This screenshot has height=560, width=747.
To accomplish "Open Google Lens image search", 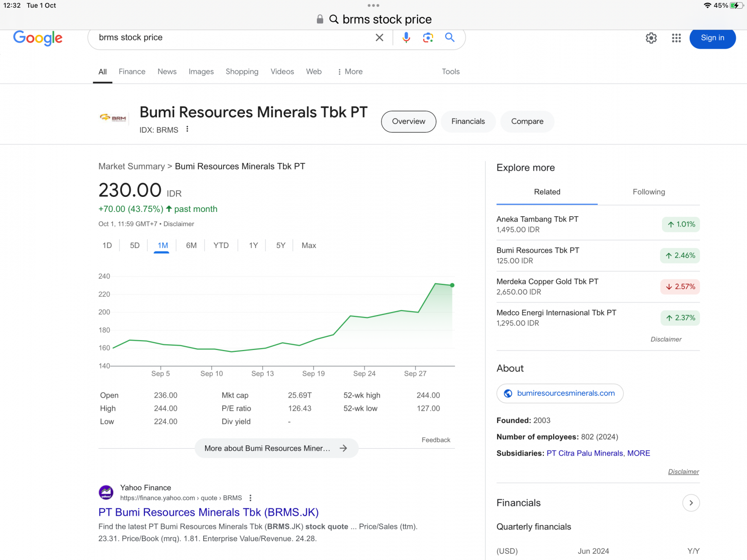I will tap(428, 37).
